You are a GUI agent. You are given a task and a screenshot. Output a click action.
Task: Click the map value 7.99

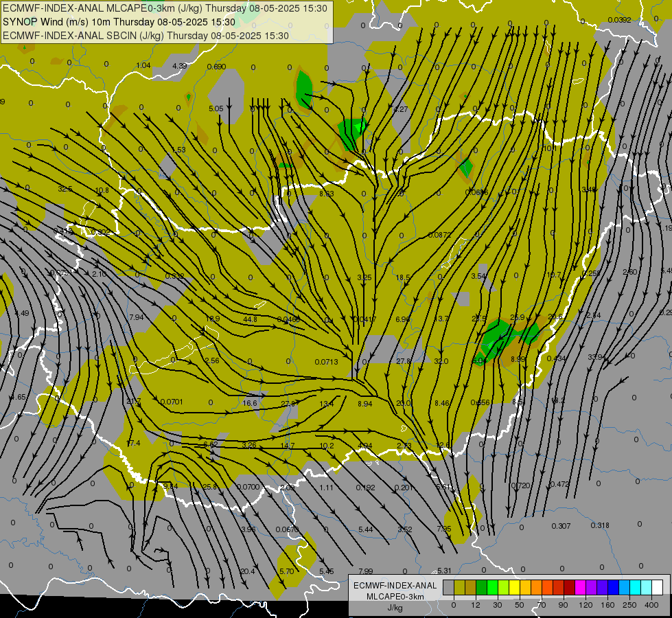366,571
